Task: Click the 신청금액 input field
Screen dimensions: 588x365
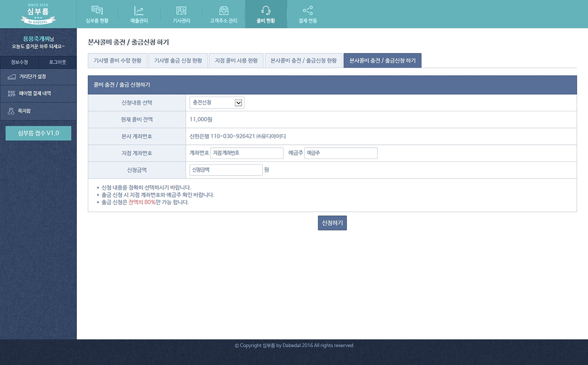Action: click(x=226, y=170)
